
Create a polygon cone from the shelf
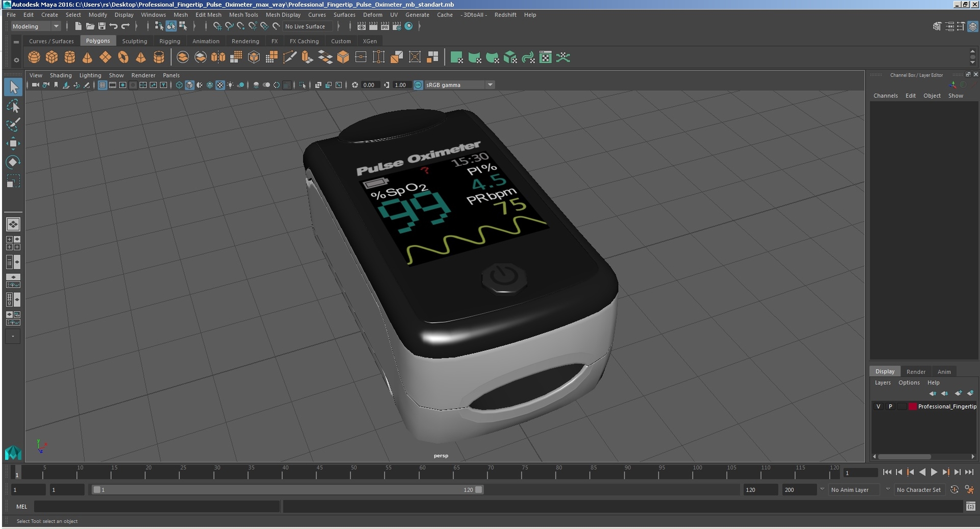click(x=87, y=57)
